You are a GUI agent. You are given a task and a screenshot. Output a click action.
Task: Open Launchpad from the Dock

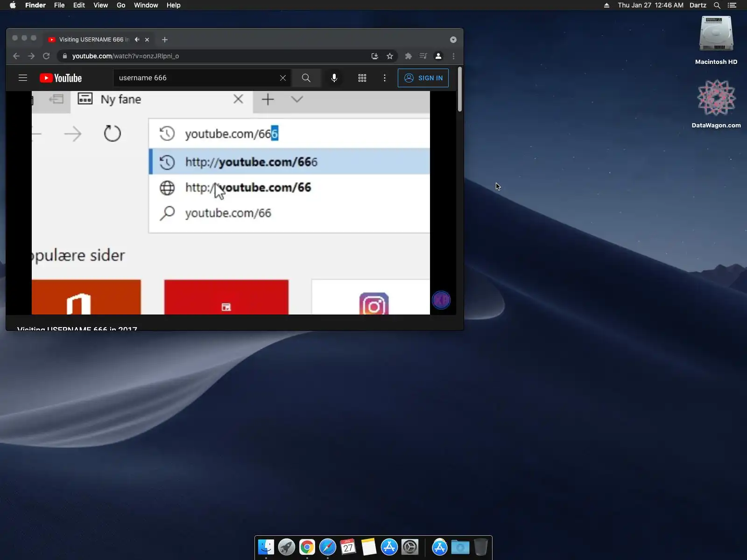coord(287,547)
